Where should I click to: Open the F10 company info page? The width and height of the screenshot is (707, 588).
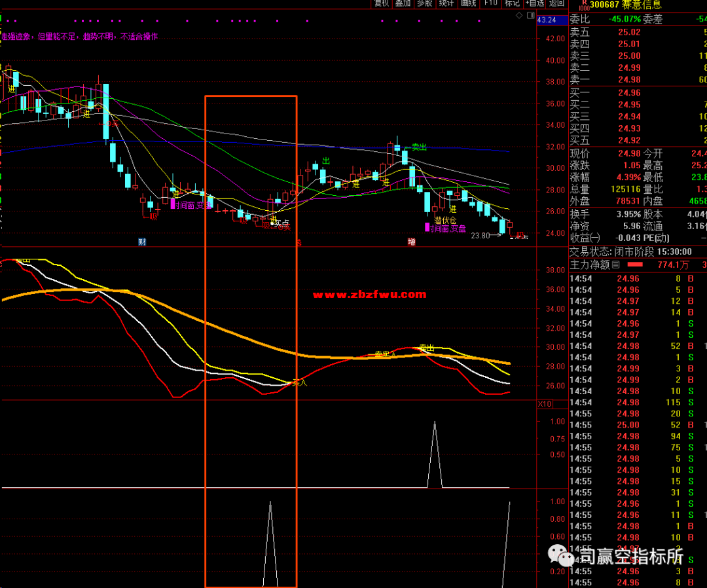click(490, 4)
